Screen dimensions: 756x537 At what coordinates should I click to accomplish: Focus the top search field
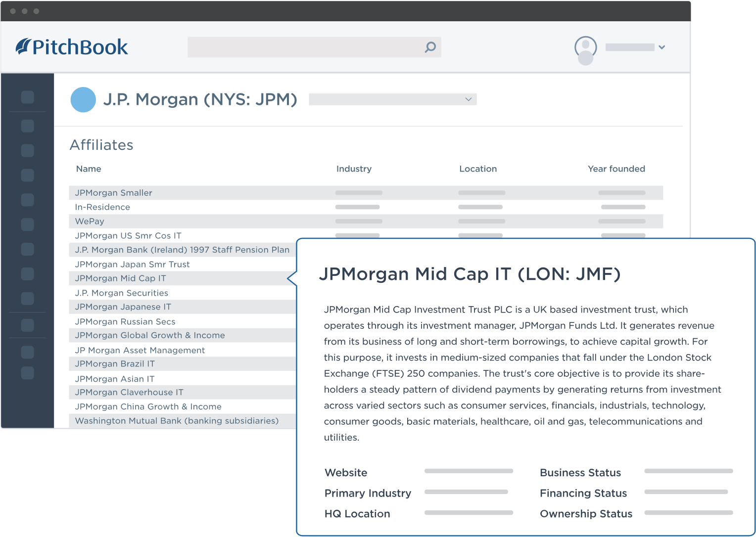[314, 47]
